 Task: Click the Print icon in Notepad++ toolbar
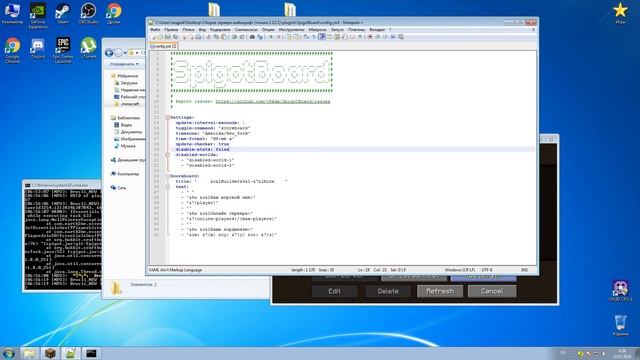click(x=198, y=37)
